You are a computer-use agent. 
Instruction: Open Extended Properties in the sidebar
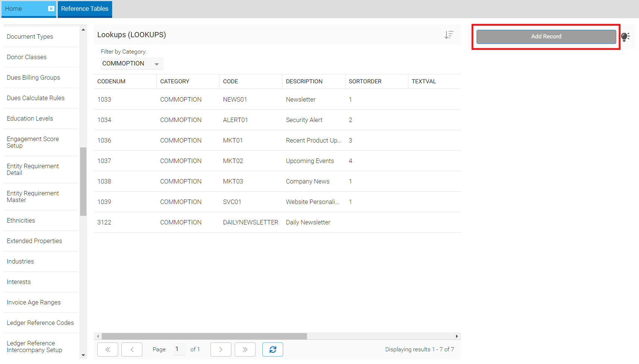click(41, 241)
